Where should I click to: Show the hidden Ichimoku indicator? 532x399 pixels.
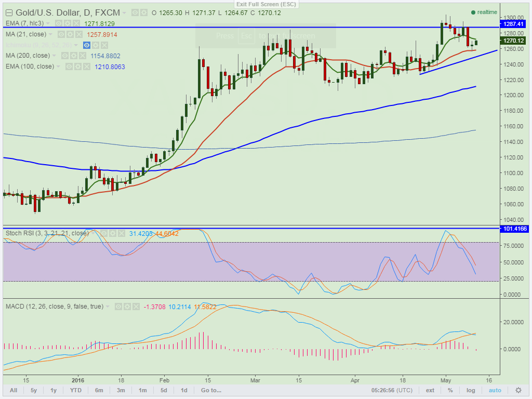tap(87, 45)
